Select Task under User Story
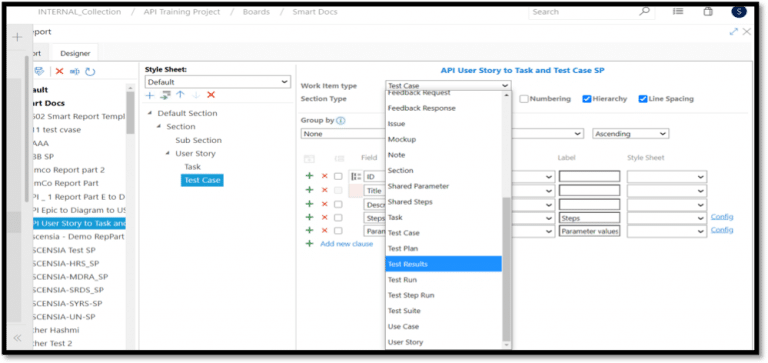 point(192,167)
